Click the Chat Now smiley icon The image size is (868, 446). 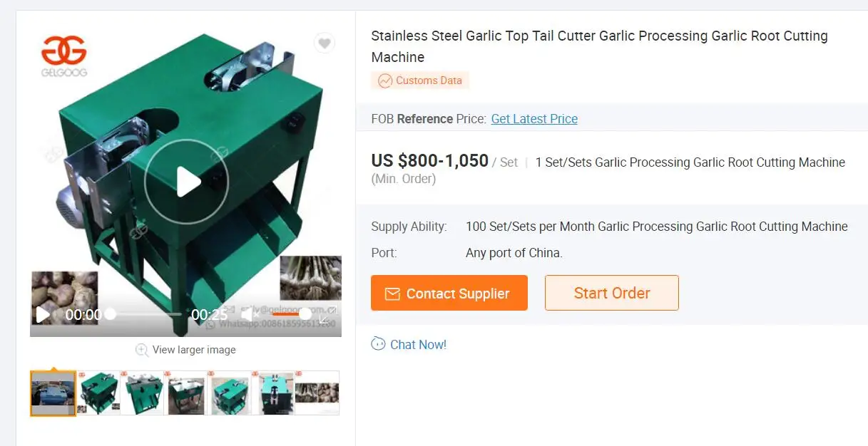(377, 344)
